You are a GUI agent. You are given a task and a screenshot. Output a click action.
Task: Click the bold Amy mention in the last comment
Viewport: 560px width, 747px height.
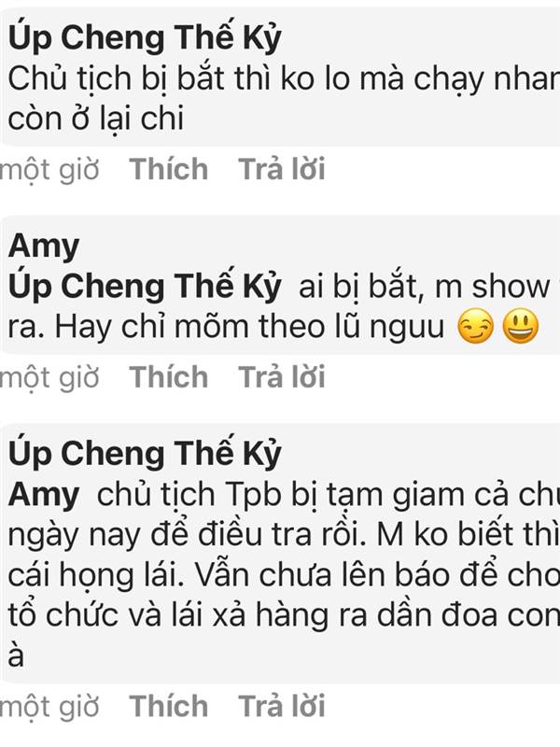point(44,495)
